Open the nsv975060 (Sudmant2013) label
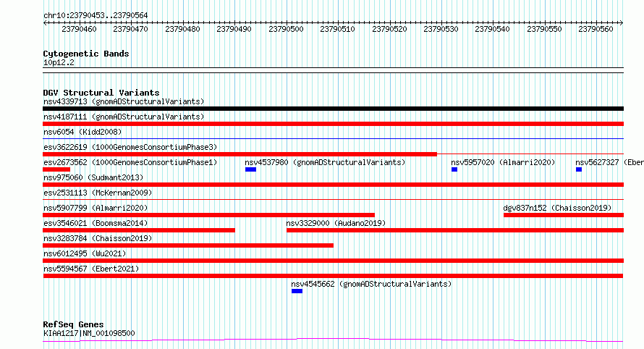 click(93, 177)
